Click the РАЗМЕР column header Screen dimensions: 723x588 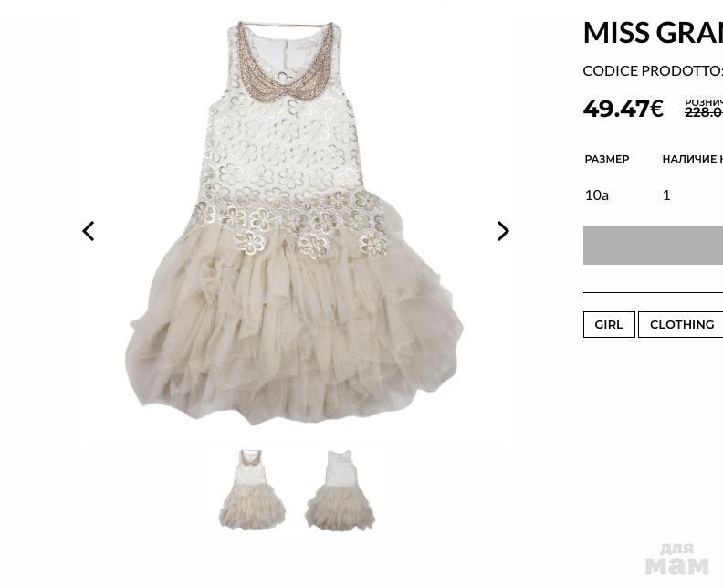tap(607, 159)
